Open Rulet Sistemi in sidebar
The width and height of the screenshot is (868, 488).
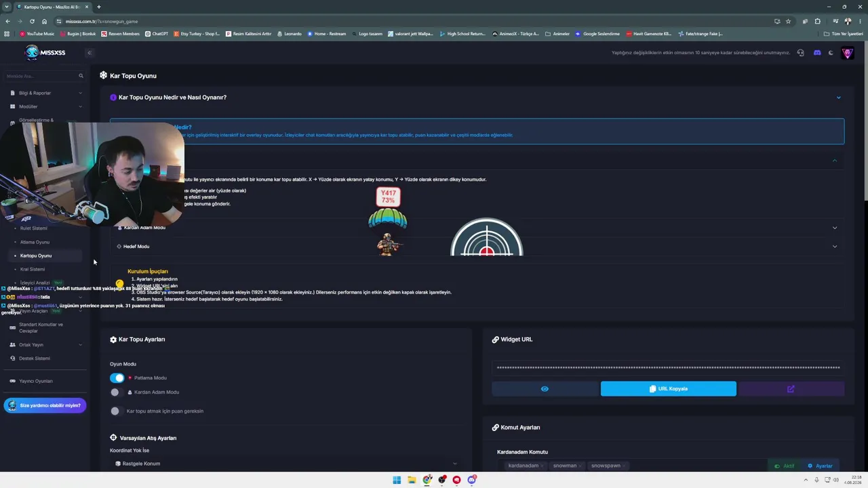coord(34,228)
